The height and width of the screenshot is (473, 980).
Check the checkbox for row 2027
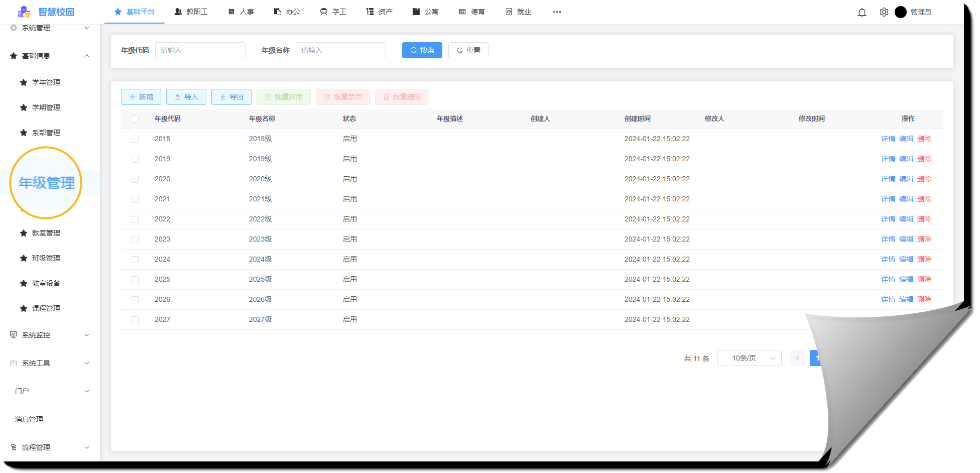(x=135, y=319)
